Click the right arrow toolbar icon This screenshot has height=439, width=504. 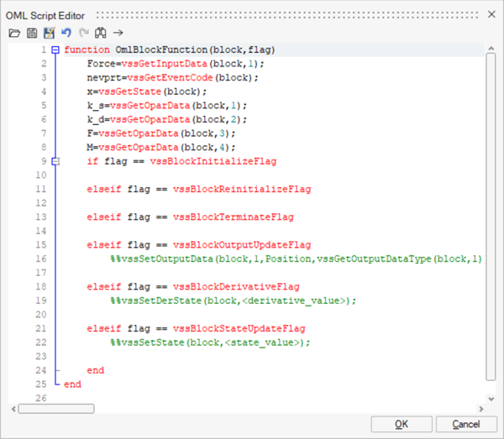coord(118,33)
